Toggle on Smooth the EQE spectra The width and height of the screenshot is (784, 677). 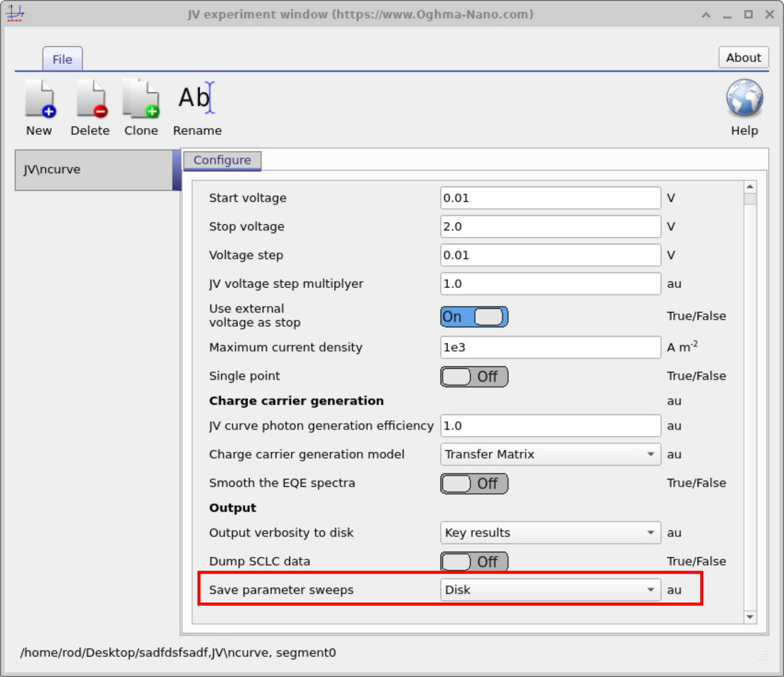click(473, 483)
